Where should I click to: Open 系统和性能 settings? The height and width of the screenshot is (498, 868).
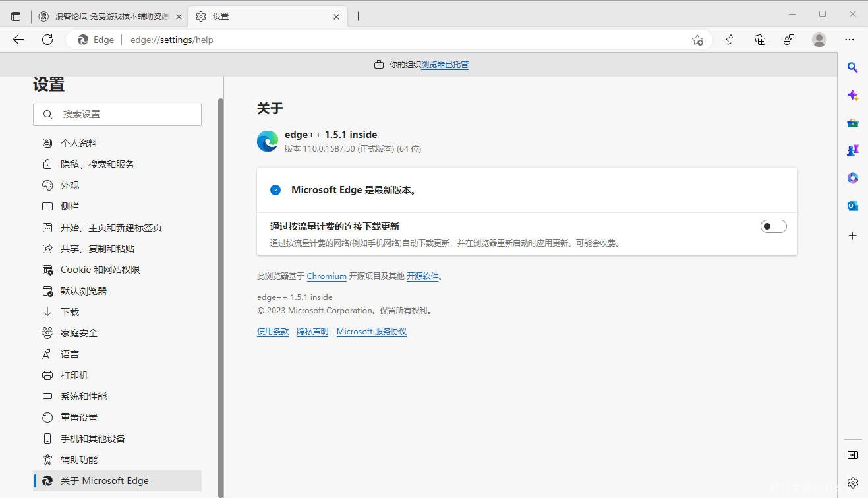(117, 396)
